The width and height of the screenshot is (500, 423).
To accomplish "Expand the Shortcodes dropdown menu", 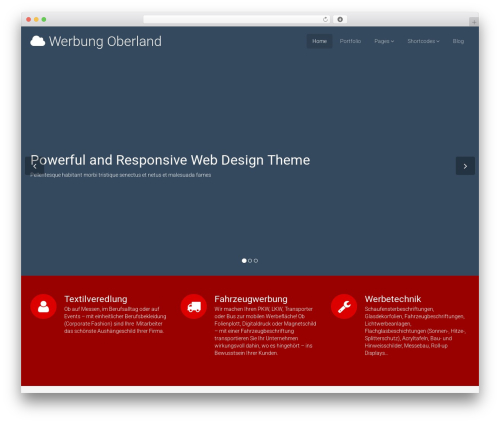I will tap(423, 41).
